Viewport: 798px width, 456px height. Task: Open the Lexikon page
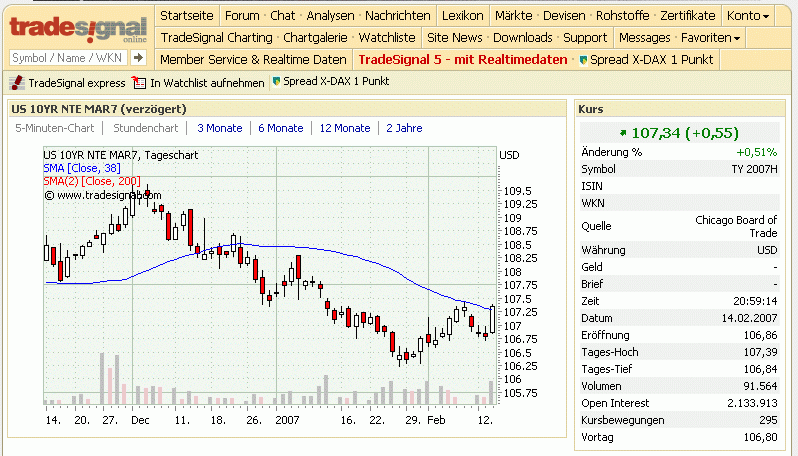pyautogui.click(x=463, y=16)
